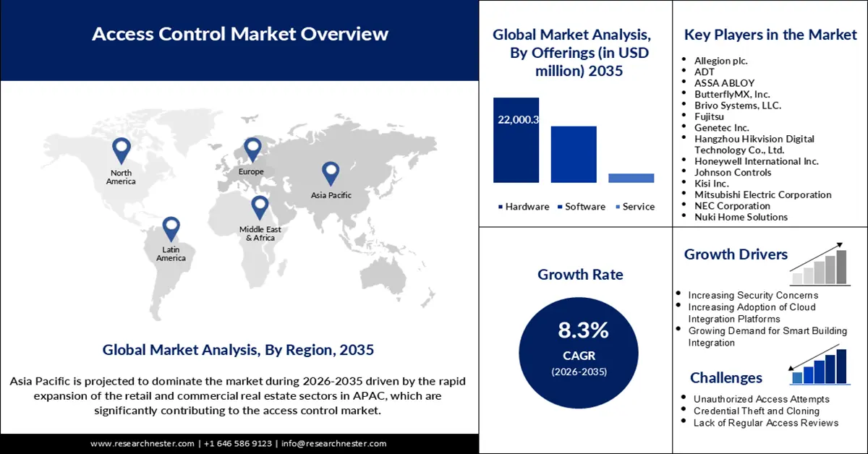Image resolution: width=868 pixels, height=454 pixels.
Task: Click the Hardware legend color square
Action: click(500, 207)
